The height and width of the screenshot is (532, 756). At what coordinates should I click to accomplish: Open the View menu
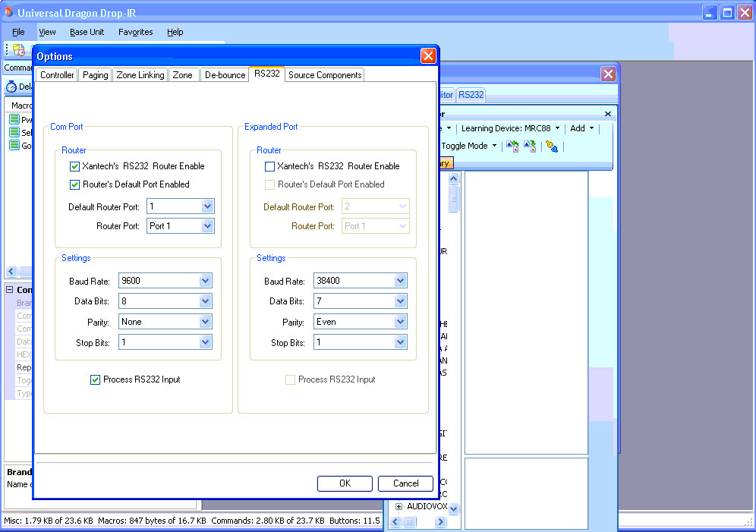pos(47,33)
